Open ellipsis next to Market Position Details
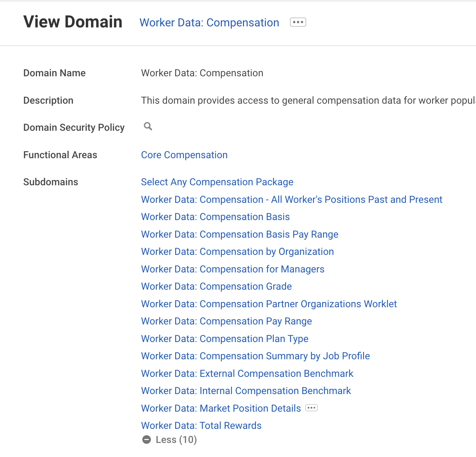 [311, 408]
